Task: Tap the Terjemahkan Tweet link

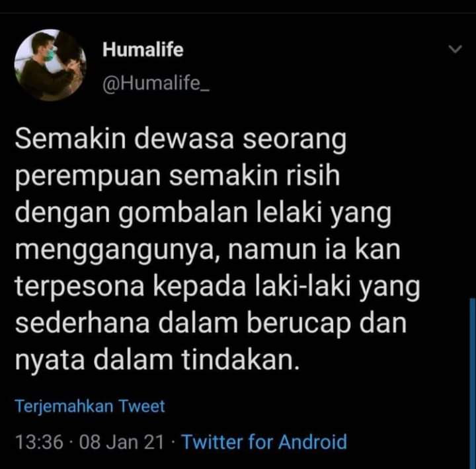Action: click(x=90, y=406)
